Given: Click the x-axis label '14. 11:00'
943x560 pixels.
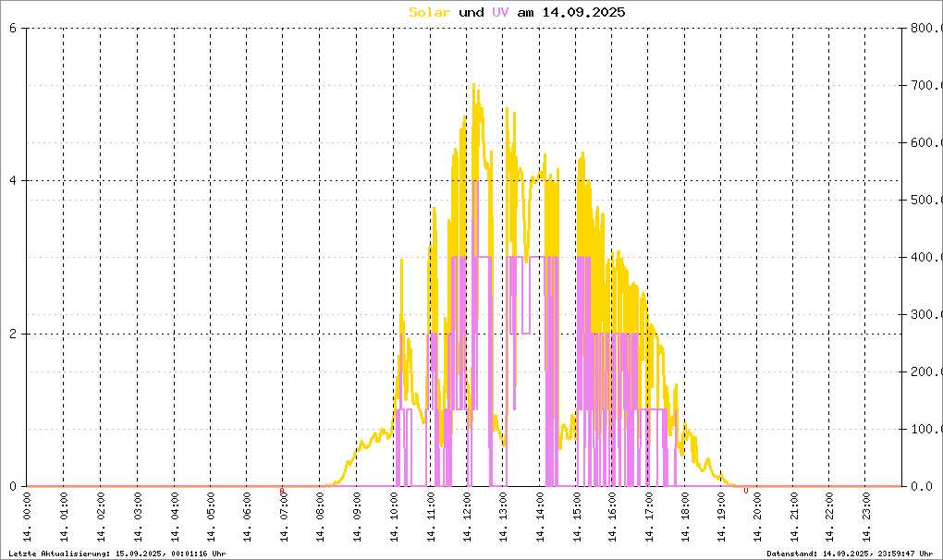Looking at the screenshot, I should coord(431,517).
